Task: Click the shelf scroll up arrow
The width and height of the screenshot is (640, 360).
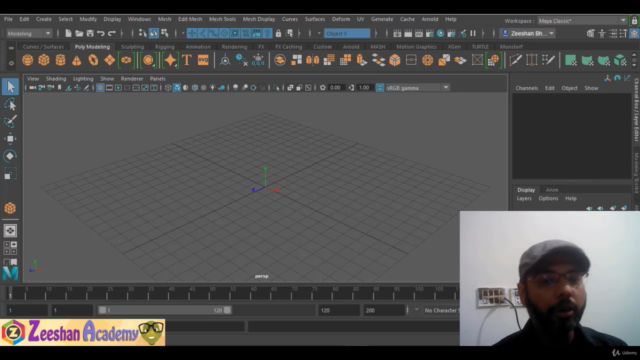Action: click(634, 56)
